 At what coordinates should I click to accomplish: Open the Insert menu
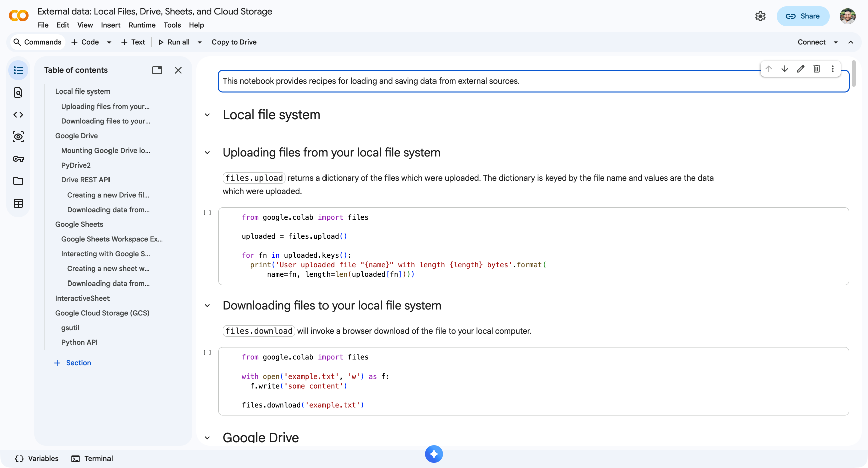click(x=111, y=25)
